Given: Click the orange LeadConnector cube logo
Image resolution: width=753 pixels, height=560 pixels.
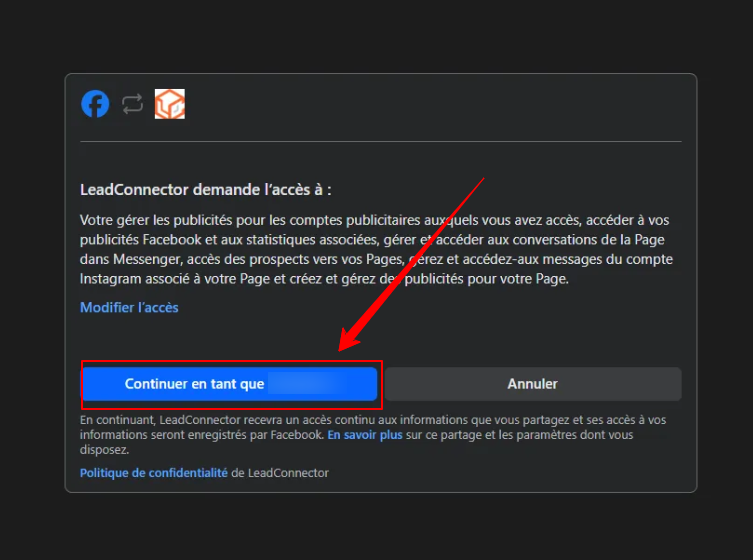Looking at the screenshot, I should coord(169,104).
